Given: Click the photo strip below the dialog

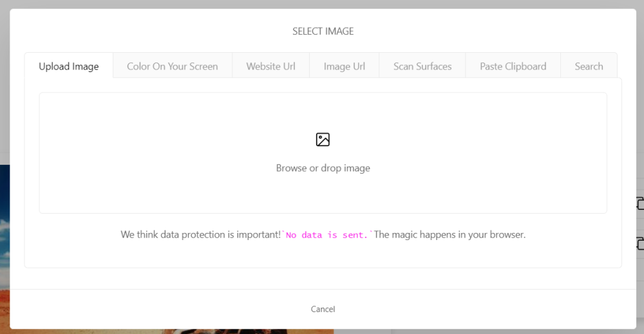Looking at the screenshot, I should (193, 331).
